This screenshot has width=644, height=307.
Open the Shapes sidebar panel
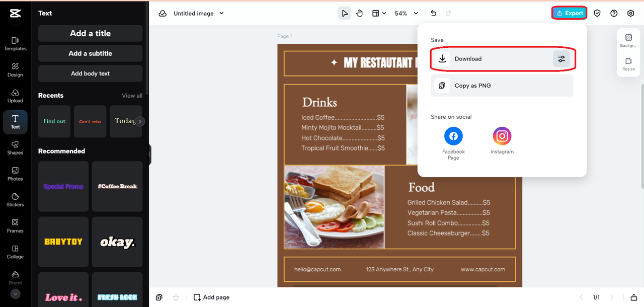pyautogui.click(x=15, y=148)
